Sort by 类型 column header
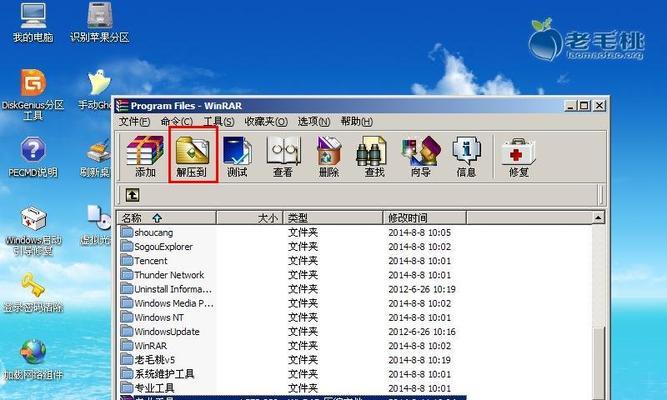 (x=333, y=218)
